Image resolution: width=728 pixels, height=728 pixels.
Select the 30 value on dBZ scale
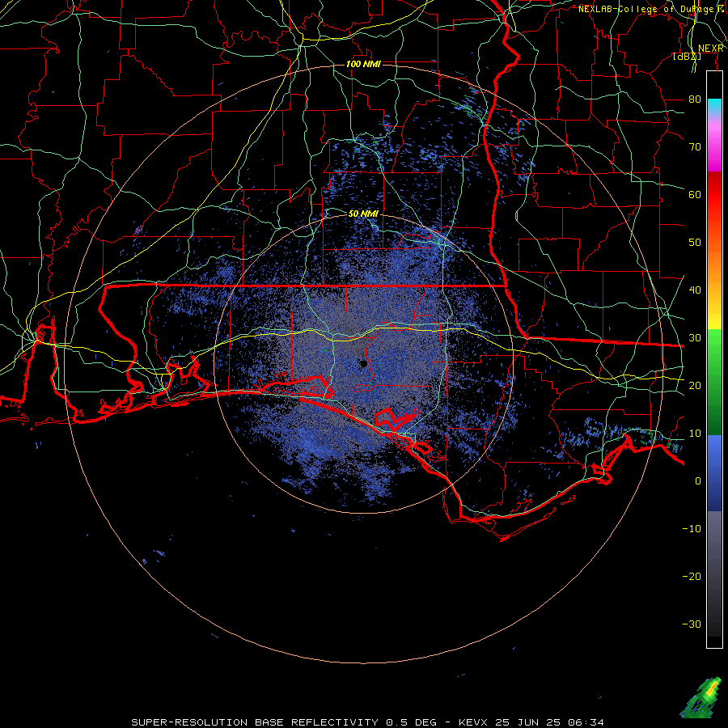pos(695,337)
